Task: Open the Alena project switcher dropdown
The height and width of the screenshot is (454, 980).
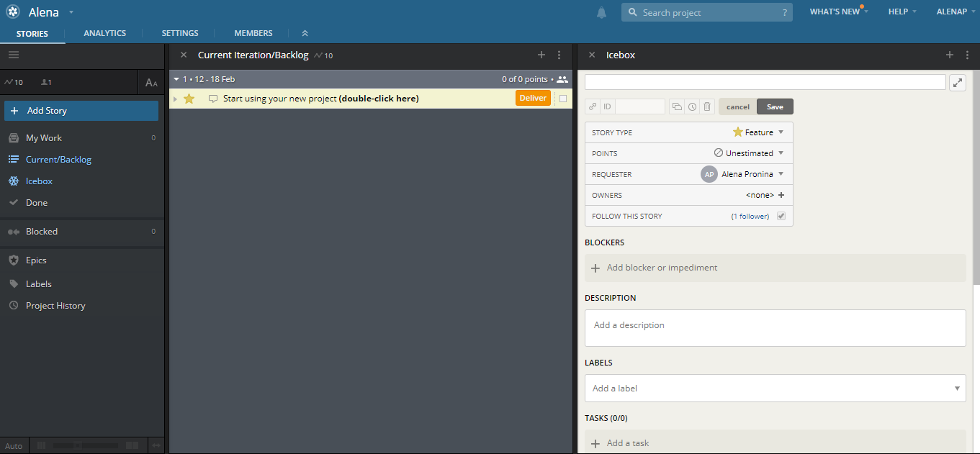Action: (x=71, y=12)
